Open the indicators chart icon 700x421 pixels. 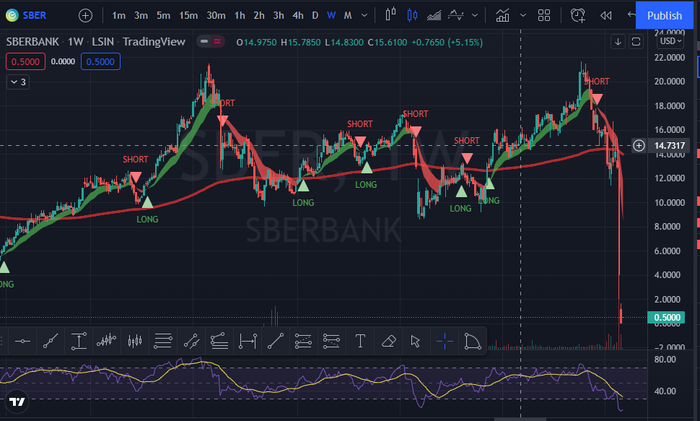pyautogui.click(x=503, y=16)
